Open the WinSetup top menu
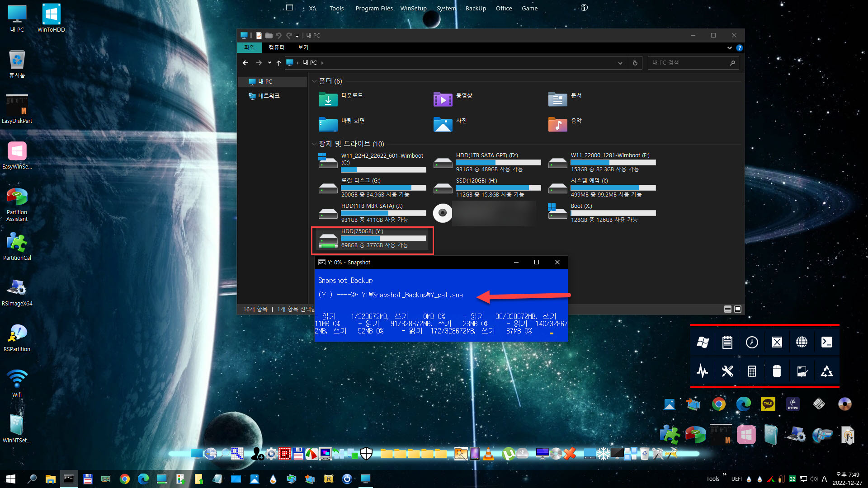Image resolution: width=868 pixels, height=488 pixels. [413, 8]
